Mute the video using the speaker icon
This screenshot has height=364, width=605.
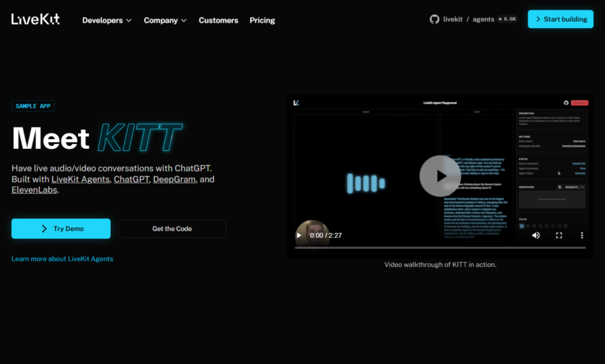click(536, 235)
